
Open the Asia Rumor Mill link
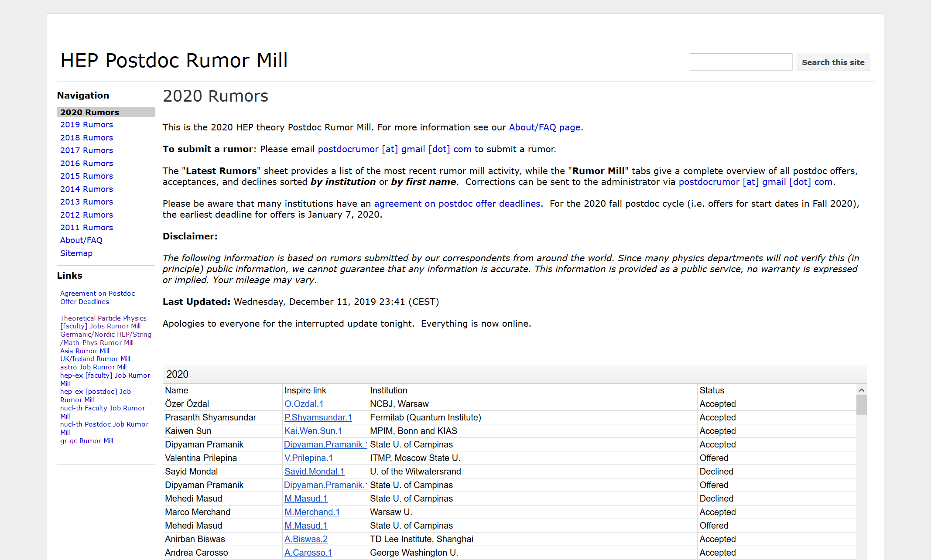pos(85,351)
